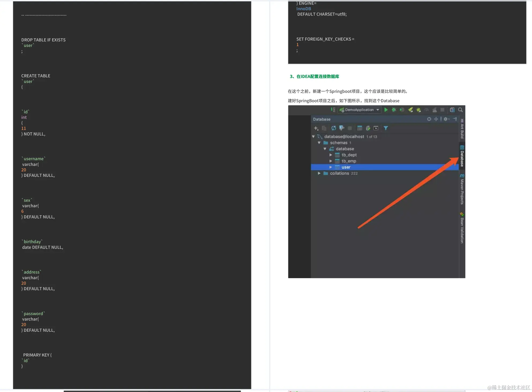Expand the tb_dept table node
Image resolution: width=532 pixels, height=392 pixels.
tap(331, 155)
